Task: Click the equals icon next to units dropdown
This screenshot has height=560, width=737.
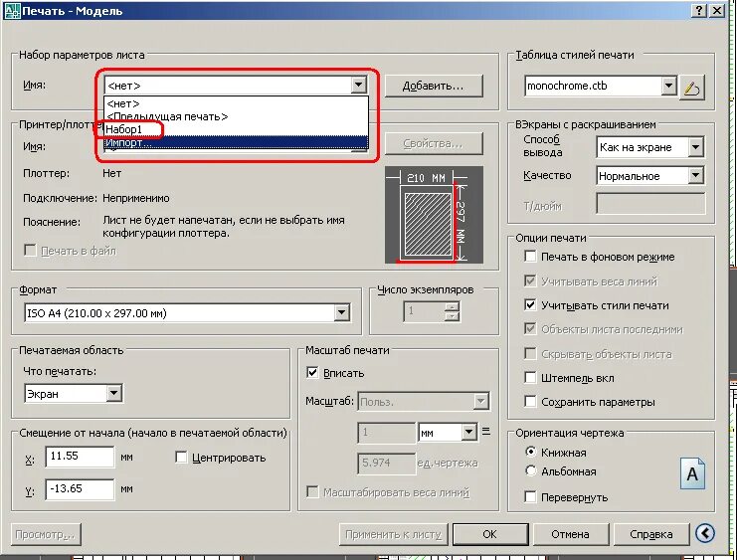Action: coord(486,431)
